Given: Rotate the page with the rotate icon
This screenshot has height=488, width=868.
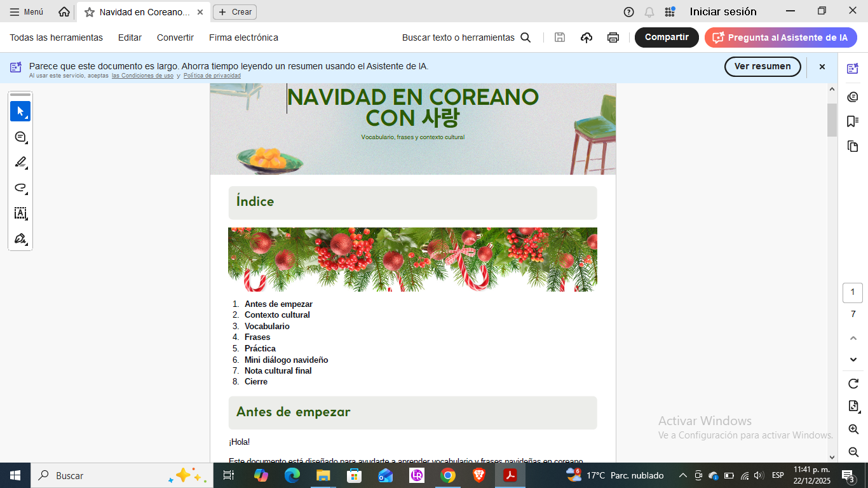Looking at the screenshot, I should tap(853, 384).
